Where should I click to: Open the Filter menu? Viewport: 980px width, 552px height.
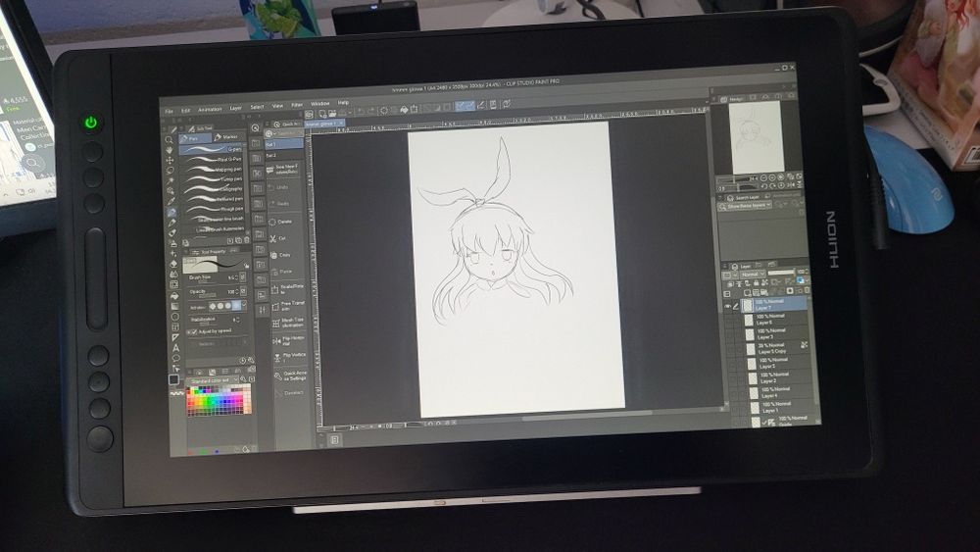click(x=298, y=105)
